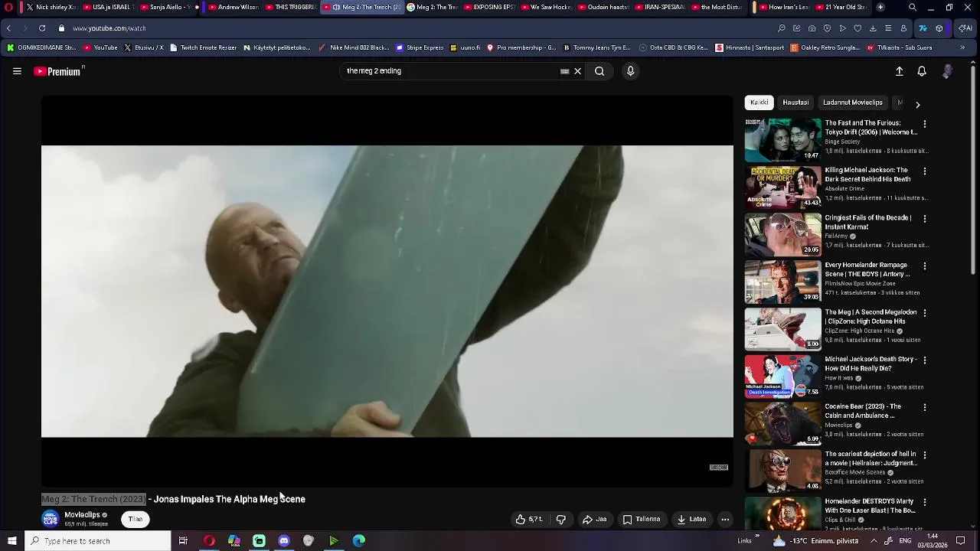980x551 pixels.
Task: Click the Subscribe watermark in the video corner
Action: pyautogui.click(x=718, y=468)
